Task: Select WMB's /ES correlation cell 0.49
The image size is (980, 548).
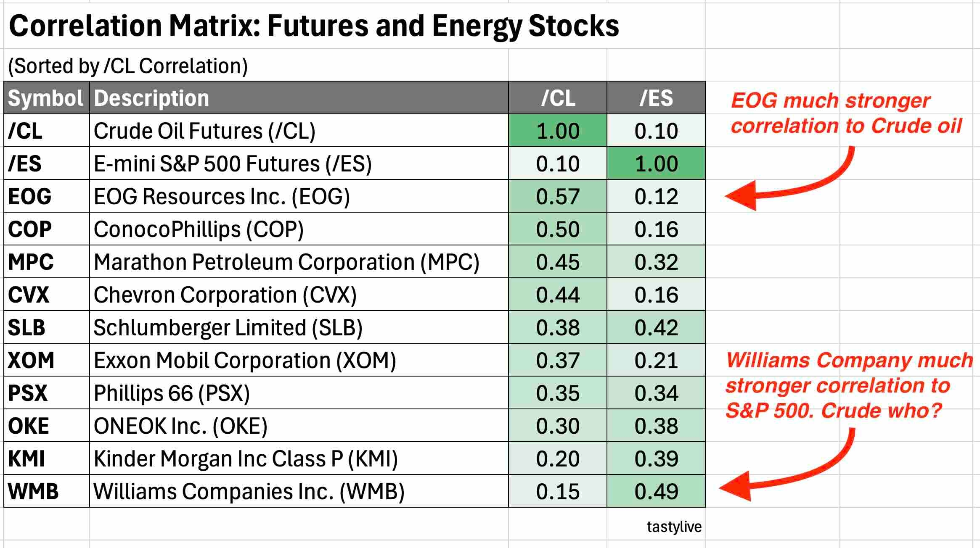Action: [656, 491]
